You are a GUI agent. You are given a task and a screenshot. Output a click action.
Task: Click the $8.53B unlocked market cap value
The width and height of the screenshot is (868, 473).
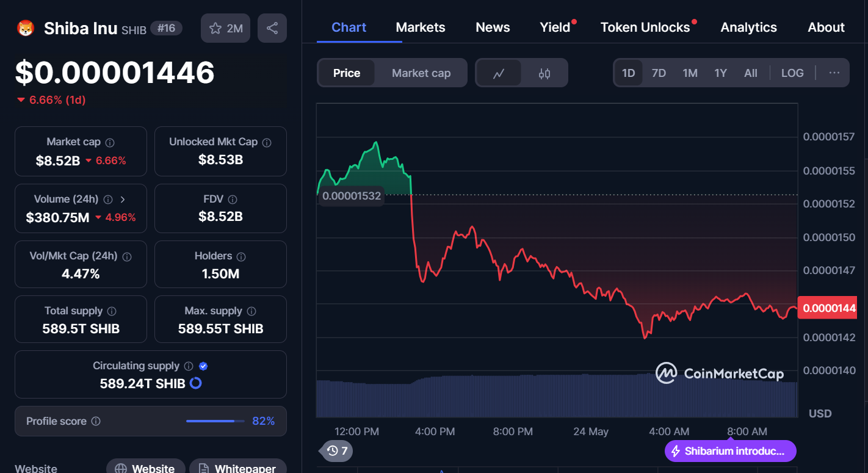220,160
